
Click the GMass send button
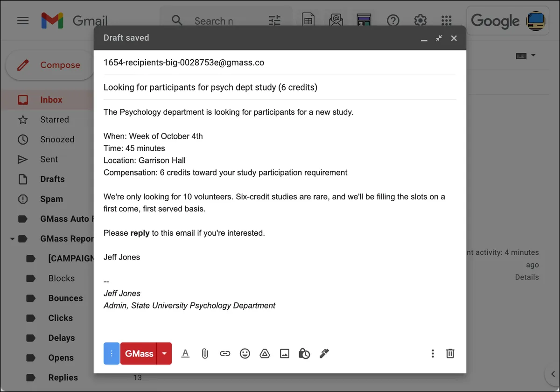pos(139,353)
